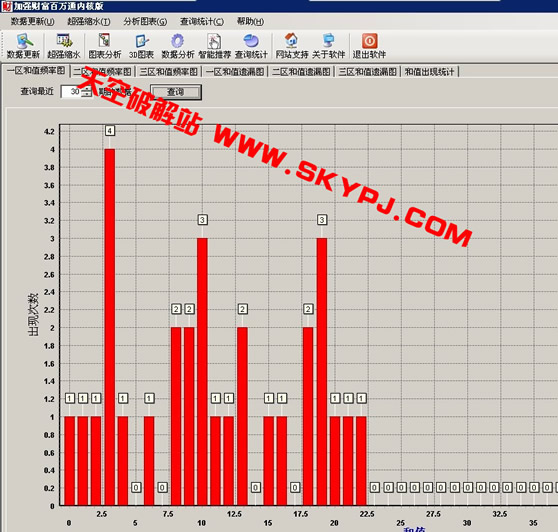
Task: Open the 数据更新(U) menu
Action: tap(32, 21)
